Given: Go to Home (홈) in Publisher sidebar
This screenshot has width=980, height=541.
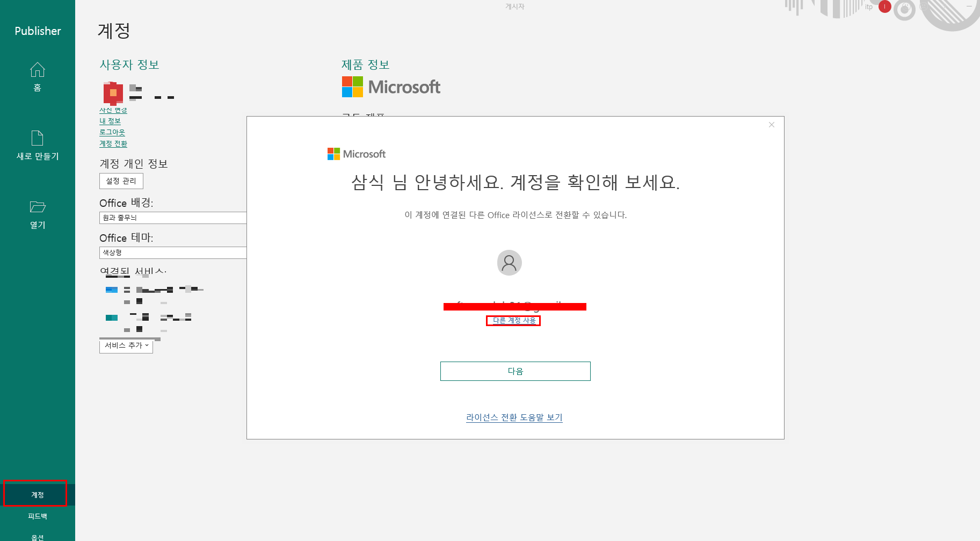Looking at the screenshot, I should pos(37,76).
